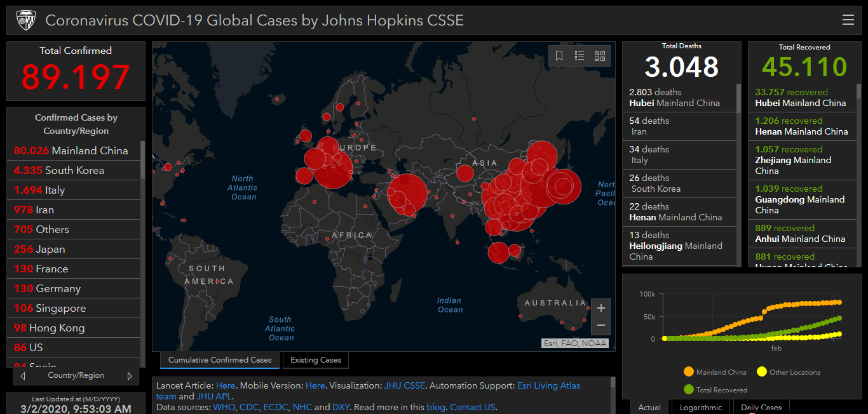Click South Korea 26 deaths entry

click(679, 184)
